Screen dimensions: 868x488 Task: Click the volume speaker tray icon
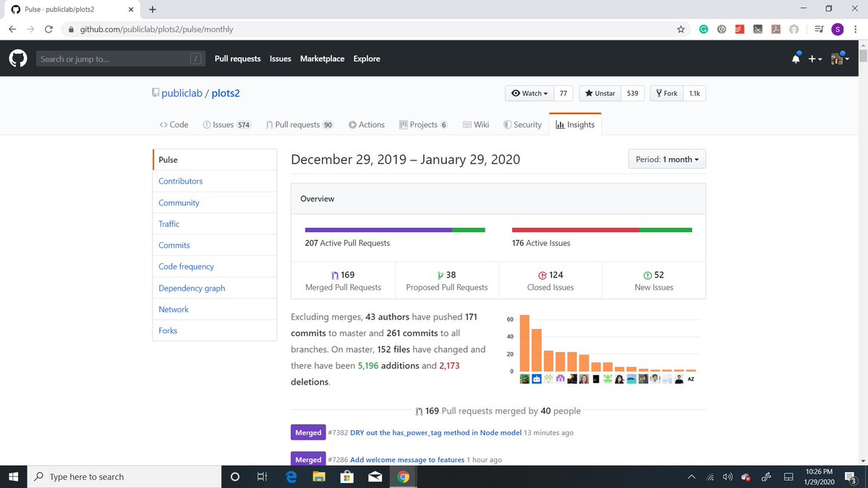coord(728,476)
